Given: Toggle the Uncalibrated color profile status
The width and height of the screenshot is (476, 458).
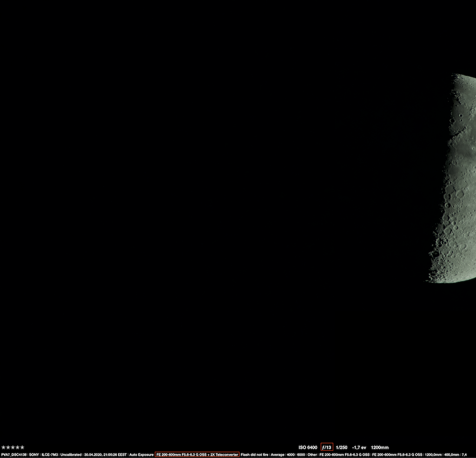Looking at the screenshot, I should (71, 455).
